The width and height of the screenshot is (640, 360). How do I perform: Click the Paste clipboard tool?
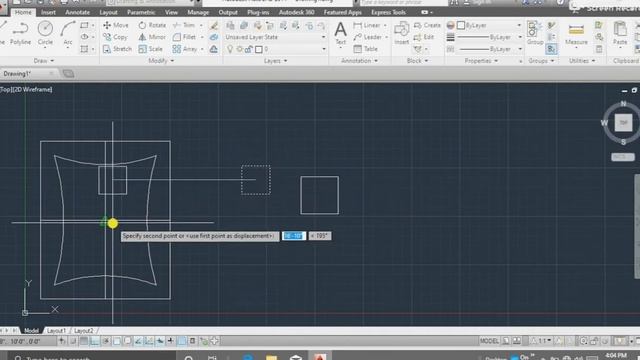(x=620, y=33)
